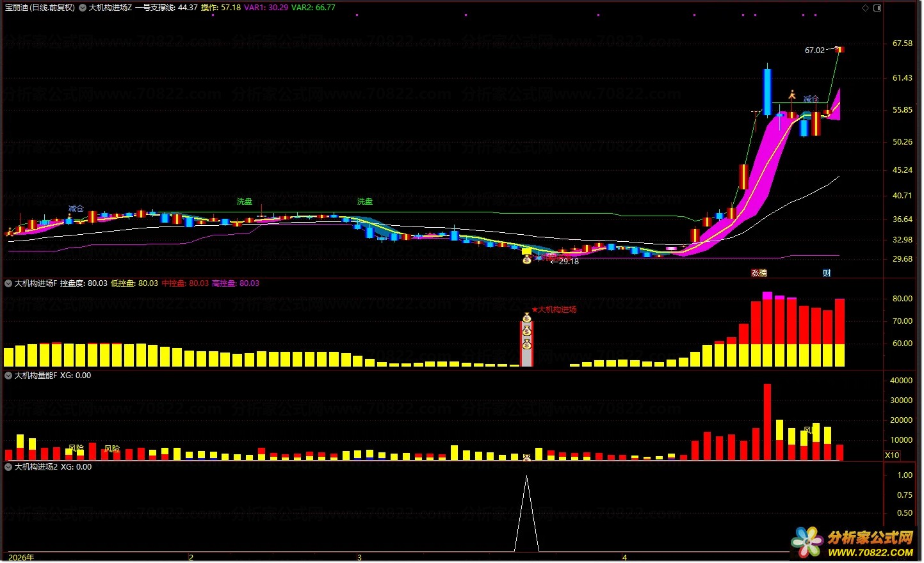Click the 80.00 control-degree axis label
924x563 pixels.
[x=902, y=299]
